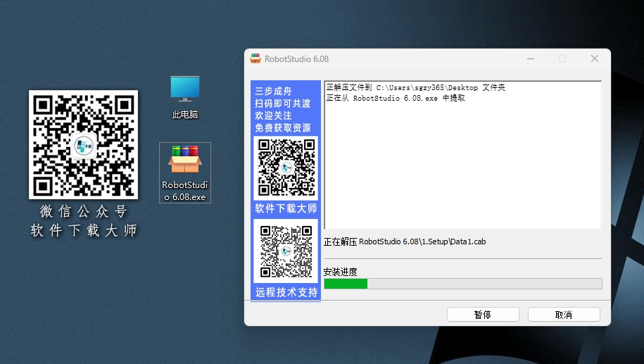Click the WinRAR icon in the RobotStudio title bar
Viewport: 644px width, 364px height.
pyautogui.click(x=255, y=58)
